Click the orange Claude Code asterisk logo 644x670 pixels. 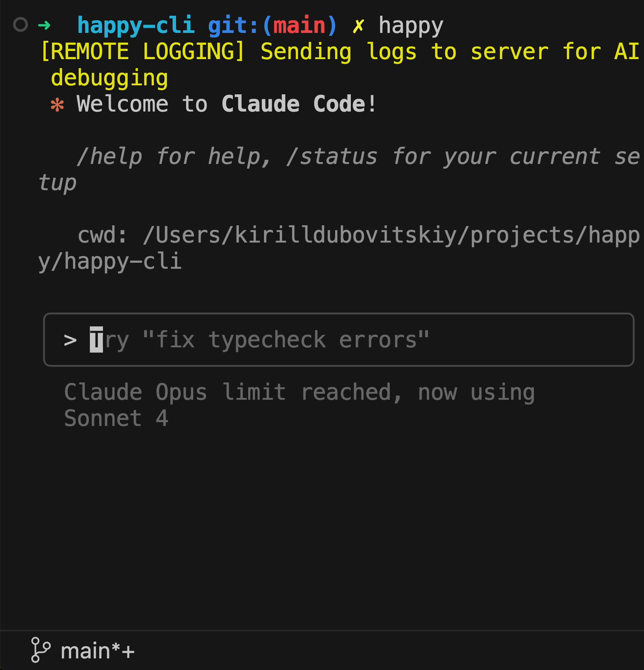[x=57, y=105]
